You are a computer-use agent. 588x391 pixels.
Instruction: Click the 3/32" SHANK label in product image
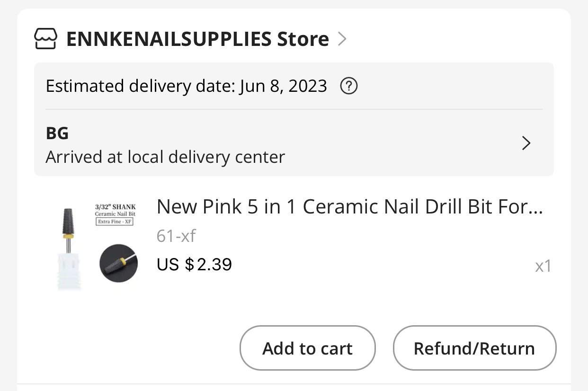pos(115,207)
